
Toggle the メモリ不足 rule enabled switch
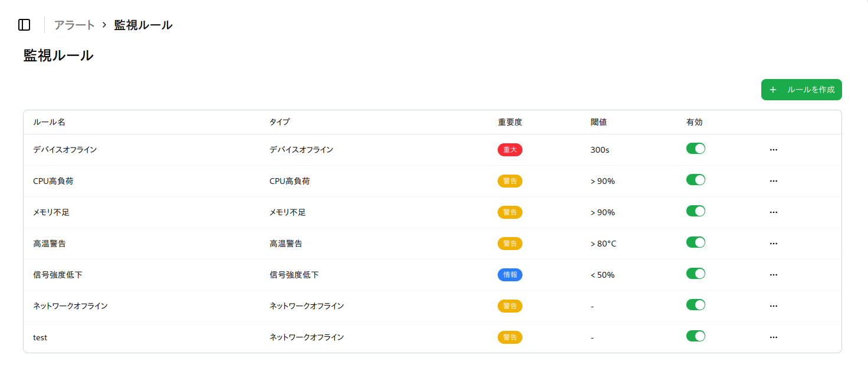(x=695, y=211)
